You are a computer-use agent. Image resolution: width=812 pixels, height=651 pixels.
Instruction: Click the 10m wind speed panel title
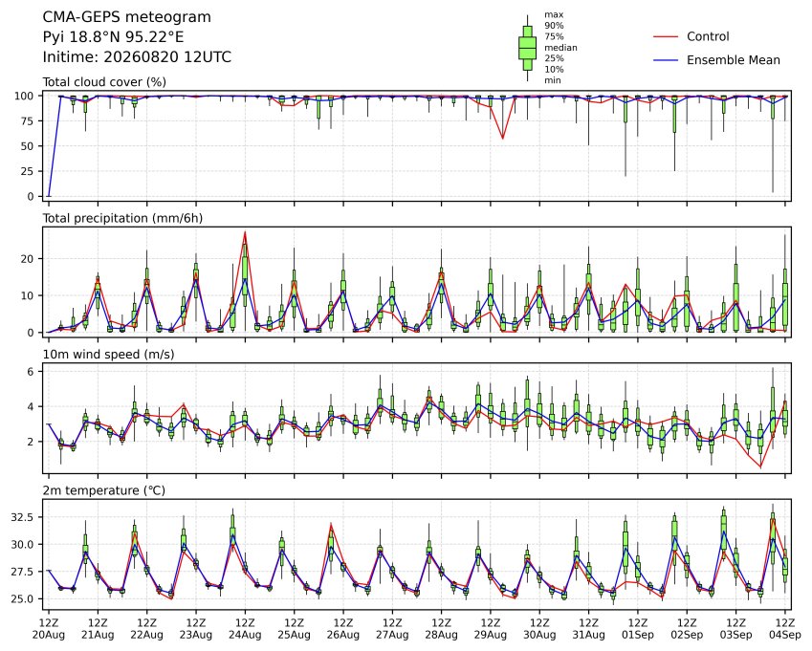[108, 355]
